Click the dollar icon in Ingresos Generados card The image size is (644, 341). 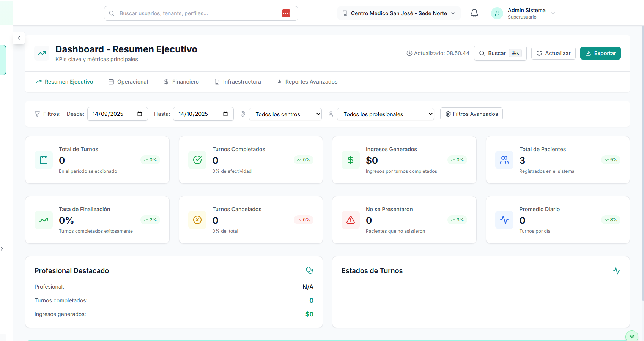351,160
